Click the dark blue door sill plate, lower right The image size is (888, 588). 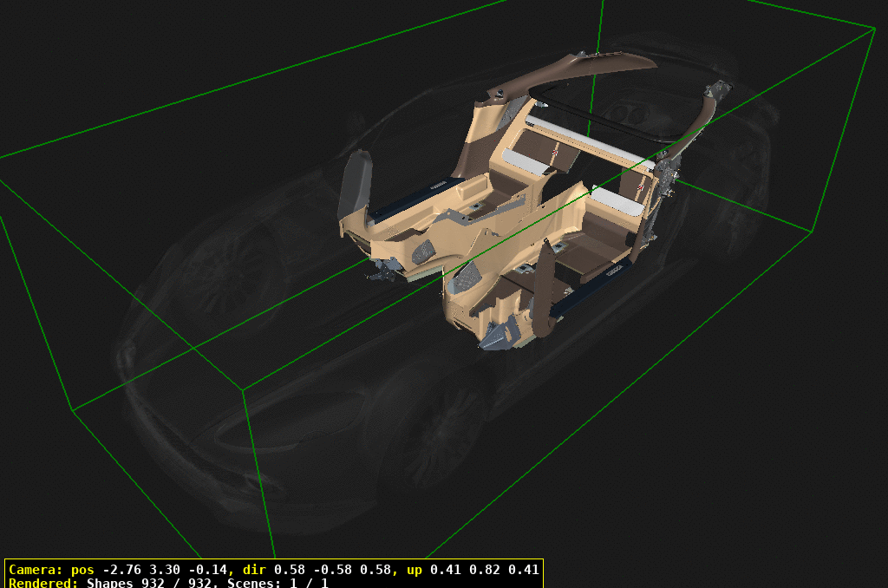tap(598, 282)
